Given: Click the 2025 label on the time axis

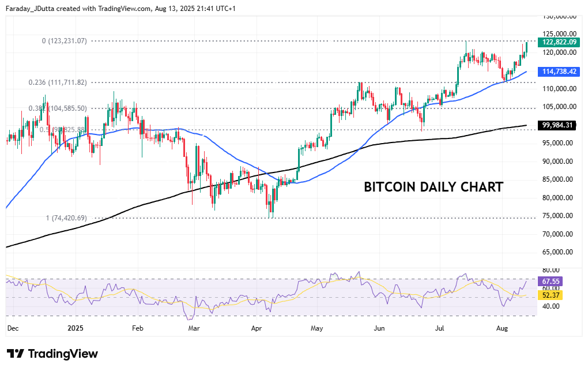Looking at the screenshot, I should [76, 328].
